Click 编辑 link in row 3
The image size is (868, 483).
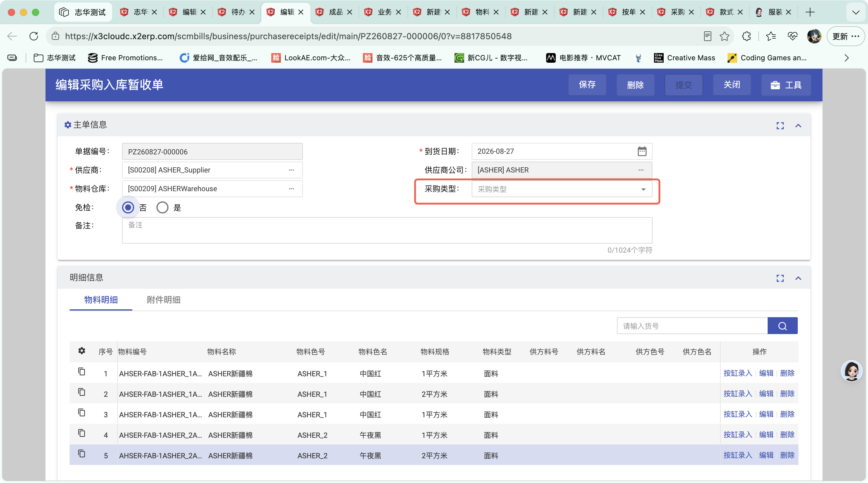(x=766, y=414)
